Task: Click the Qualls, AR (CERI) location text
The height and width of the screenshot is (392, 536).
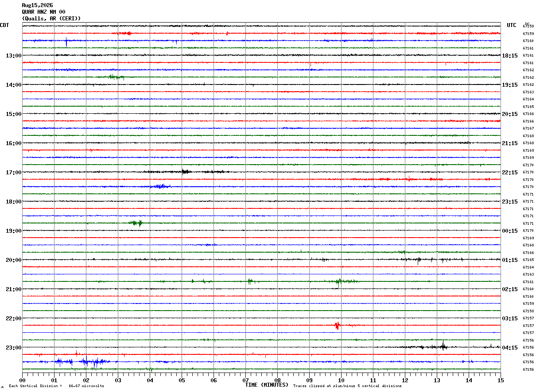Action: [x=51, y=19]
